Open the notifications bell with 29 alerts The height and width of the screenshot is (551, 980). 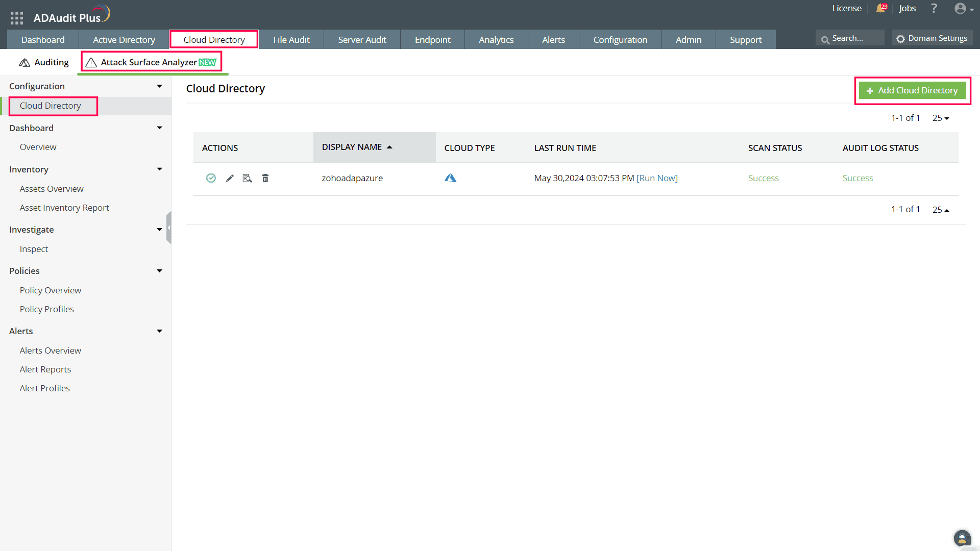[x=881, y=9]
